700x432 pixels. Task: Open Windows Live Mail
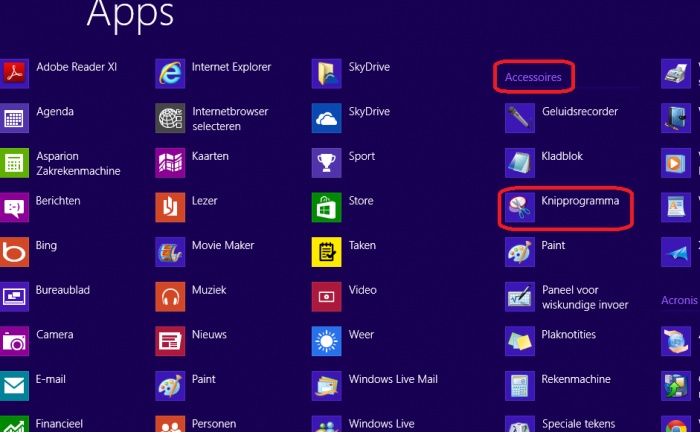click(x=375, y=386)
